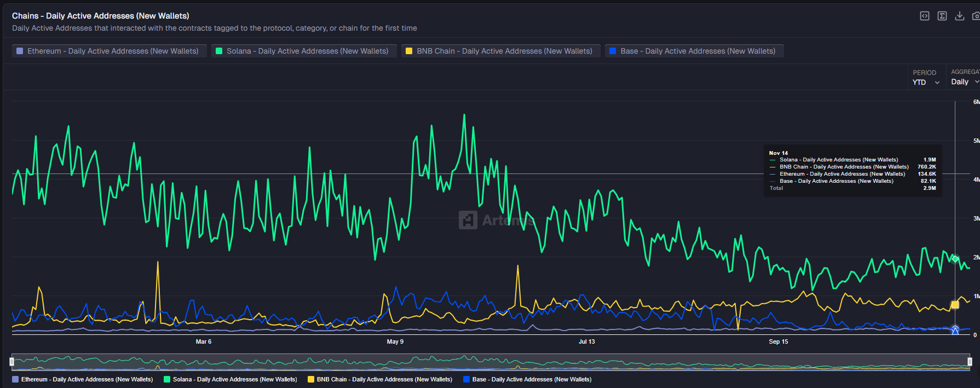This screenshot has height=388, width=980.
Task: Expand the Aggregate Daily dropdown
Action: click(x=965, y=82)
